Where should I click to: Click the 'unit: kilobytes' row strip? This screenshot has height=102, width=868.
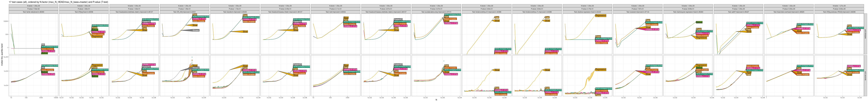click(x=866, y=34)
